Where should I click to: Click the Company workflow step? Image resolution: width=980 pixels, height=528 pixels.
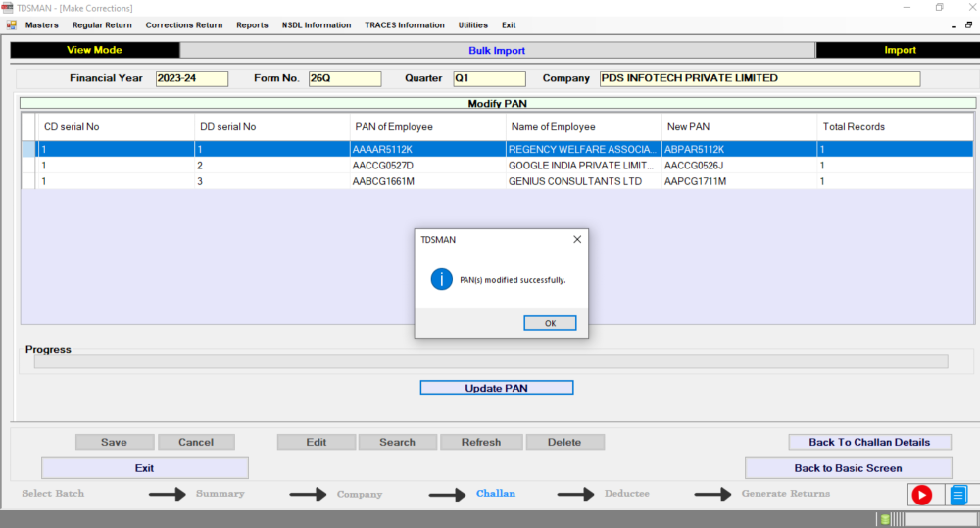(x=360, y=494)
